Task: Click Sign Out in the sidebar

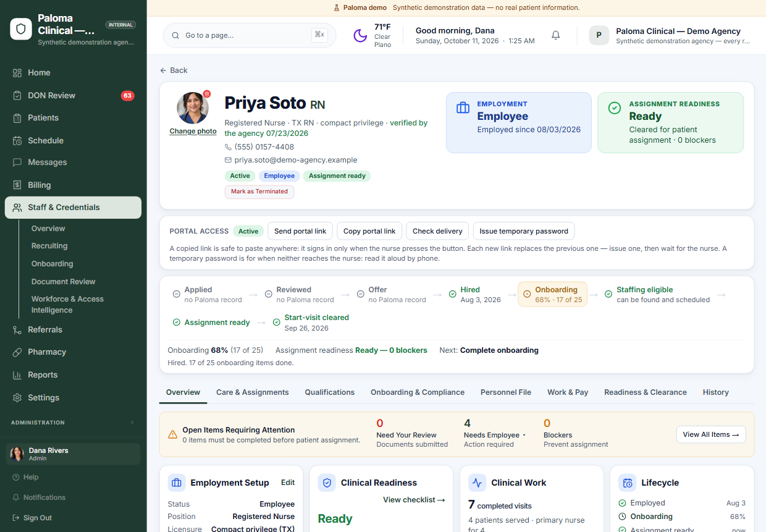Action: (x=32, y=518)
